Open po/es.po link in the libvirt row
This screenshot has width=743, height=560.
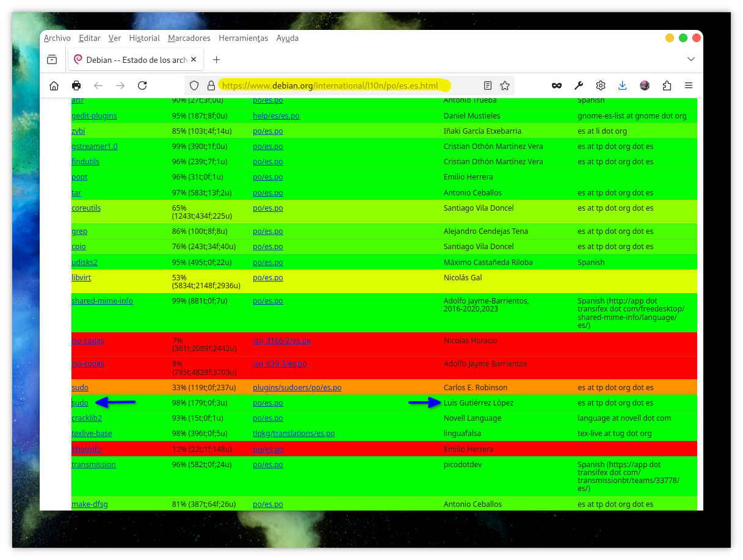(x=268, y=277)
